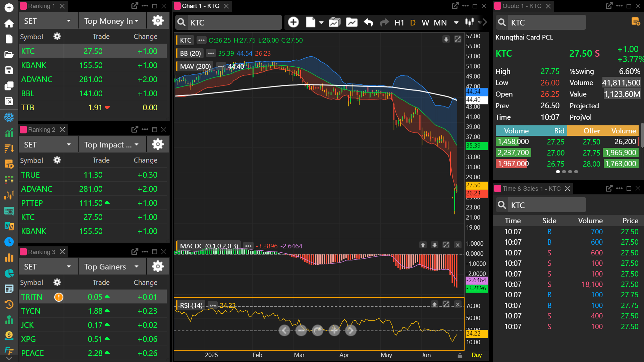This screenshot has width=644, height=362.
Task: Click the chart zoom out minus control
Action: tap(301, 330)
